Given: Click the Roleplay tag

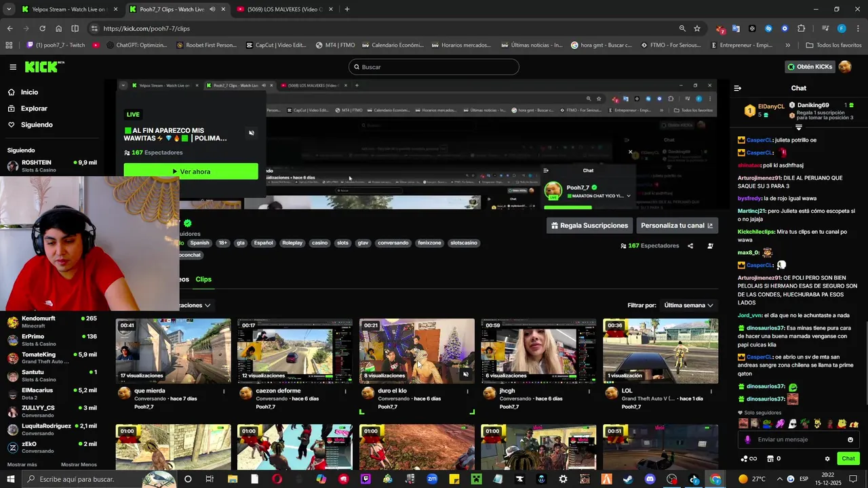Looking at the screenshot, I should (292, 243).
